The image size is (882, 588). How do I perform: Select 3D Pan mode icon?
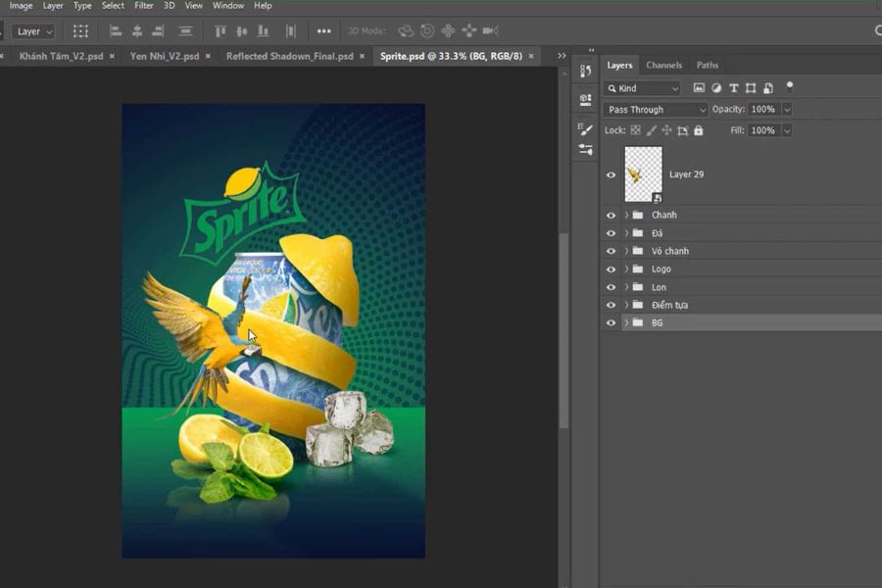448,31
